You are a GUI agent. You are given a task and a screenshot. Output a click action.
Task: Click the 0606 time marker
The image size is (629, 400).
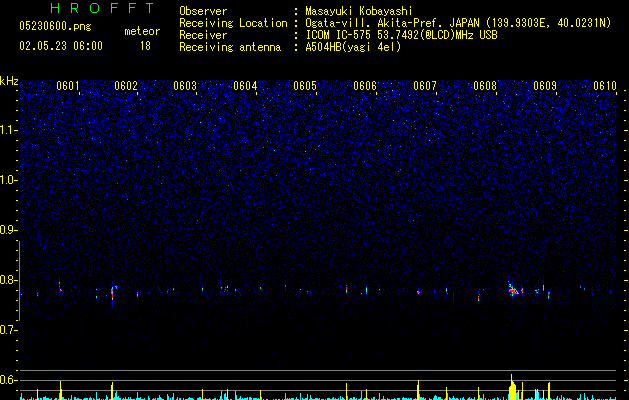(365, 86)
